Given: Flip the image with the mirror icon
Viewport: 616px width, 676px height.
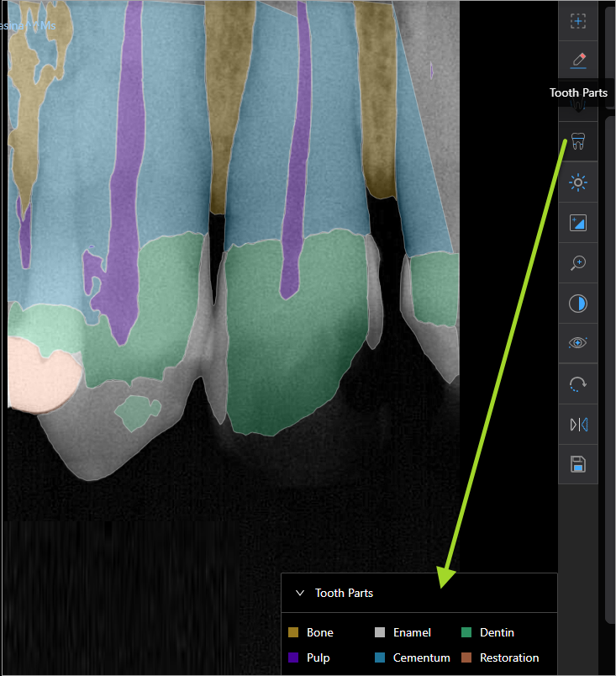Looking at the screenshot, I should (x=578, y=425).
